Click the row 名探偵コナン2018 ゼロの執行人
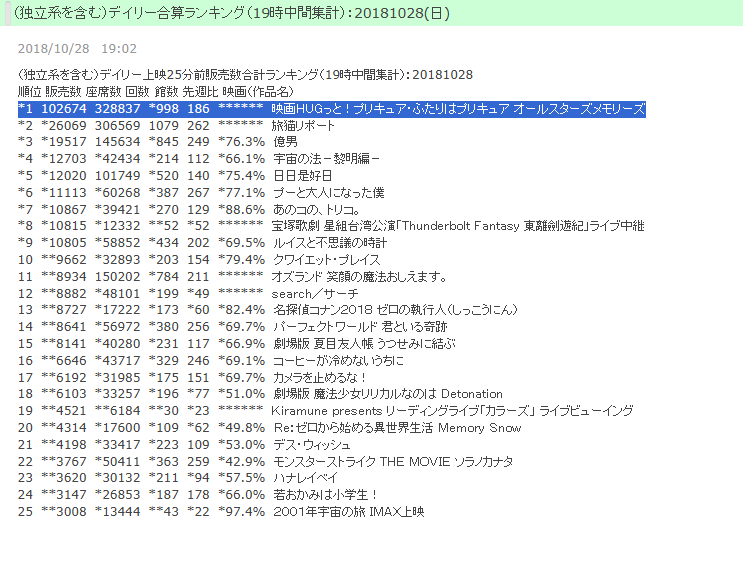743x580 pixels. coord(268,310)
